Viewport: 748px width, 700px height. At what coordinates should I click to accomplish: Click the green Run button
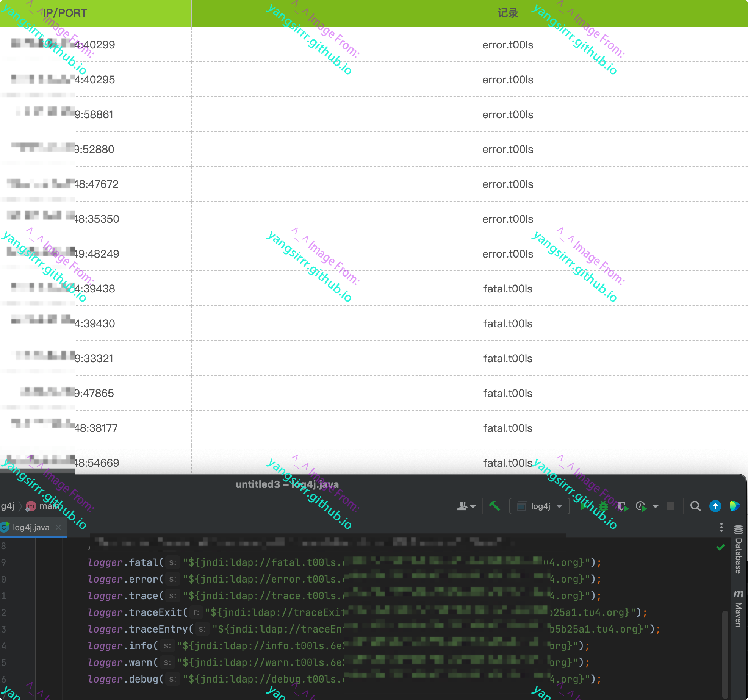point(583,506)
